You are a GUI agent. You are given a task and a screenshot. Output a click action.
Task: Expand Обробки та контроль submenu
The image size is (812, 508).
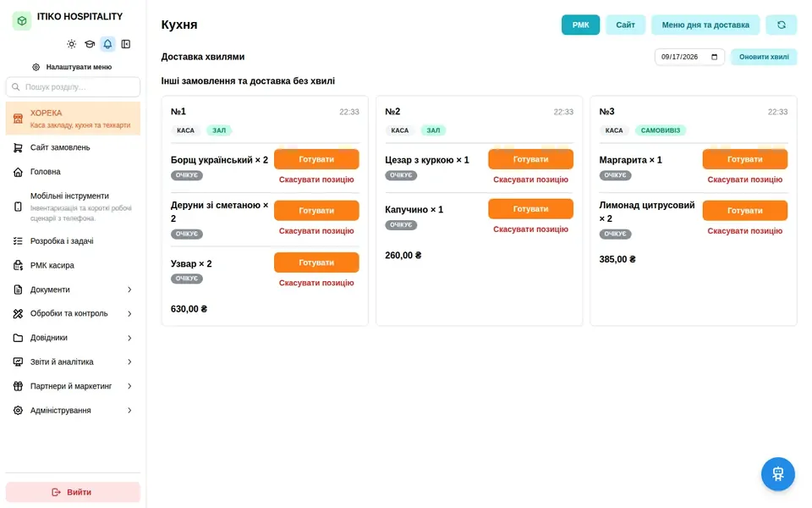tap(73, 313)
